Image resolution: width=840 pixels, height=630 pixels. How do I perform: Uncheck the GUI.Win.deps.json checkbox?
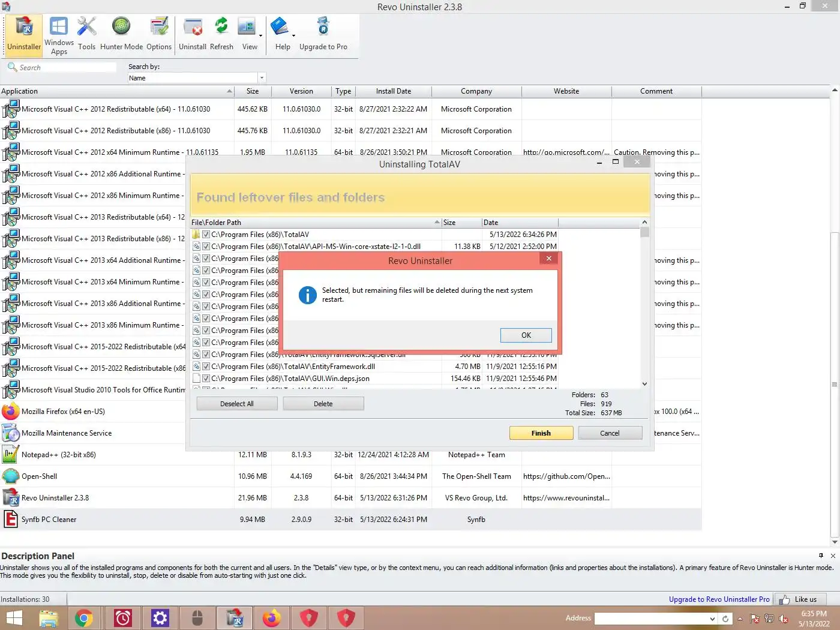coord(206,379)
